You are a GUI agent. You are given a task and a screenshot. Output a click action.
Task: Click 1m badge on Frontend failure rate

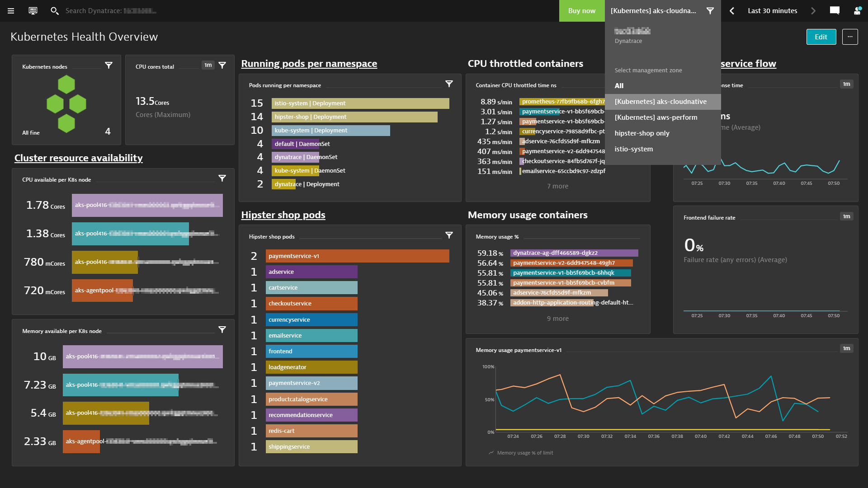click(846, 216)
